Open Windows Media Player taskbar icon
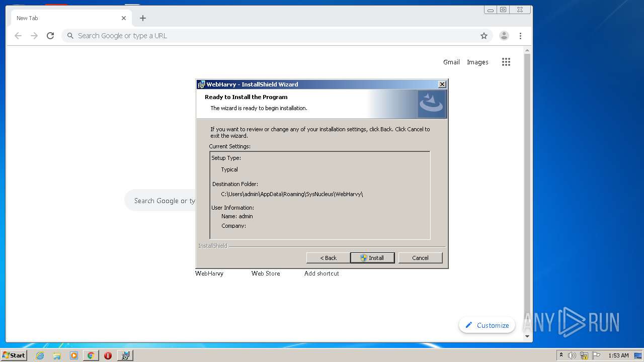The image size is (644, 362). (x=74, y=355)
